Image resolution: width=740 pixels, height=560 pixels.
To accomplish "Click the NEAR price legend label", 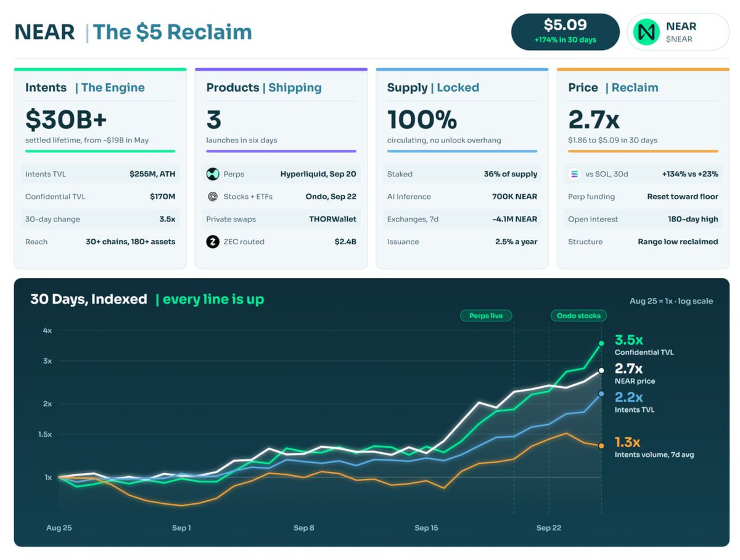I will coord(635,381).
